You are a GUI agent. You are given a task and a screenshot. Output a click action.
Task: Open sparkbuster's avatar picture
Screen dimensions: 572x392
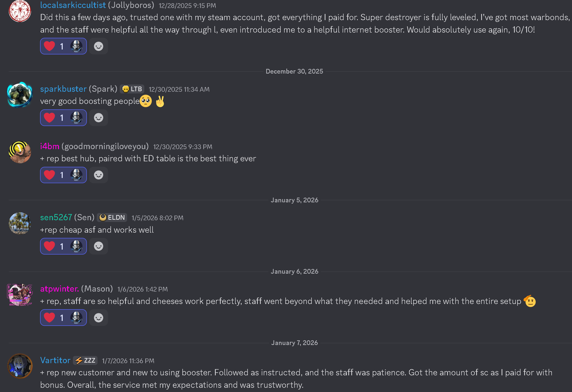(x=20, y=95)
